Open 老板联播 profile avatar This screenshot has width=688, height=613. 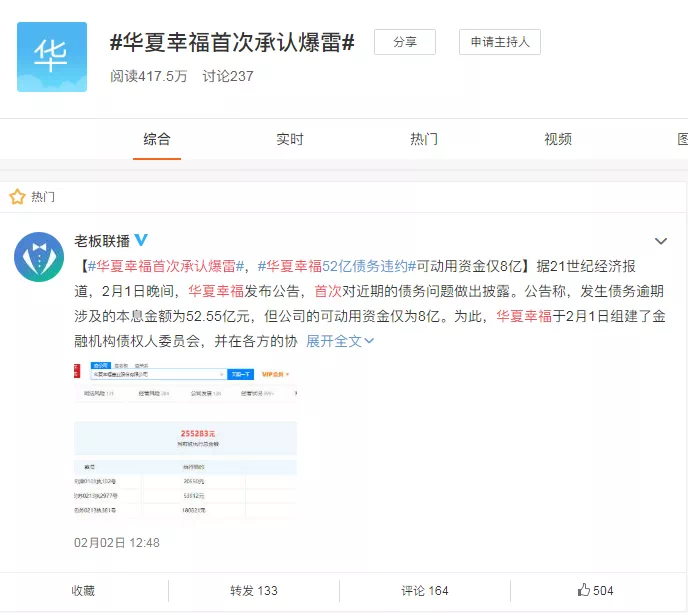(x=39, y=257)
